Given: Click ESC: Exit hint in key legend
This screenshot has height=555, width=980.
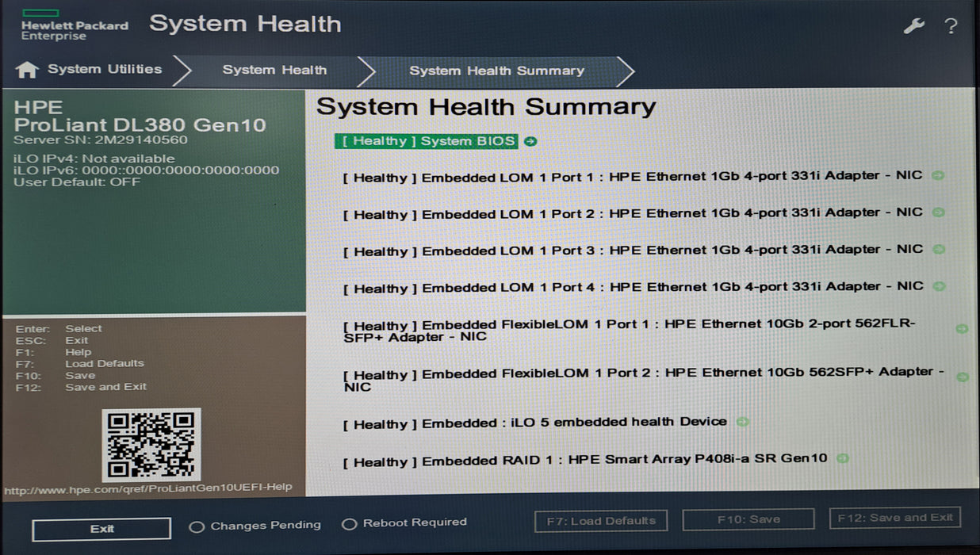Looking at the screenshot, I should point(52,341).
